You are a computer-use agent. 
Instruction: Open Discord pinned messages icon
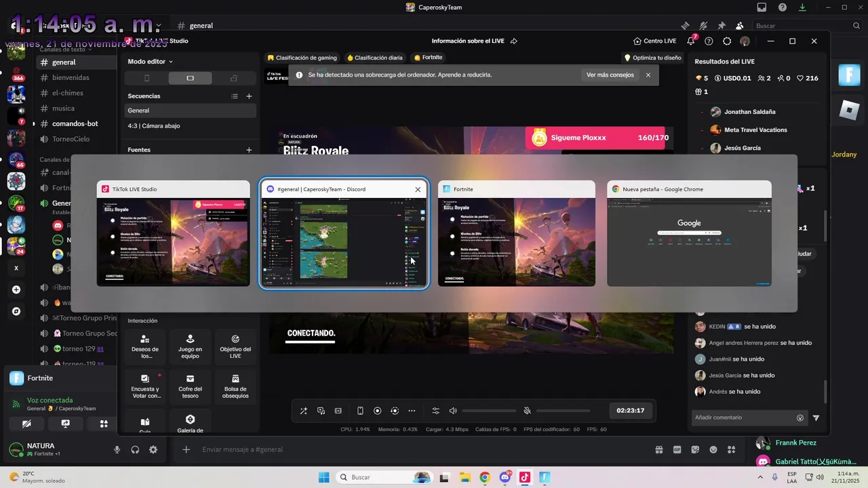[x=722, y=26]
